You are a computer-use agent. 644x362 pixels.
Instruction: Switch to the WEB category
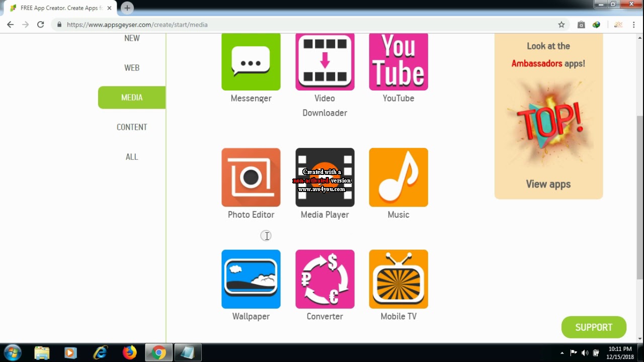pos(132,67)
